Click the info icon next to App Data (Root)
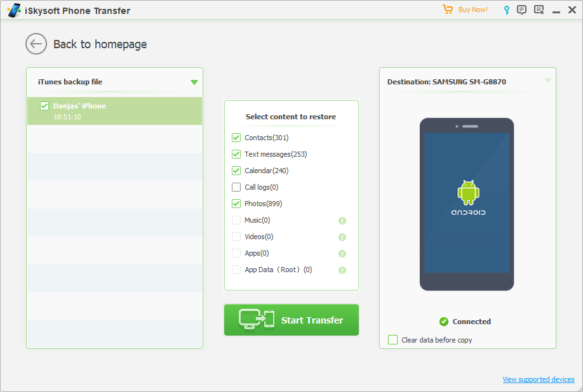Screen dimensions: 583x392 (x=342, y=270)
